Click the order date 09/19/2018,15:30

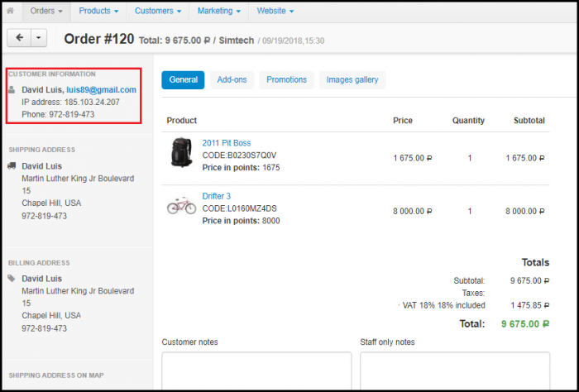pos(293,41)
